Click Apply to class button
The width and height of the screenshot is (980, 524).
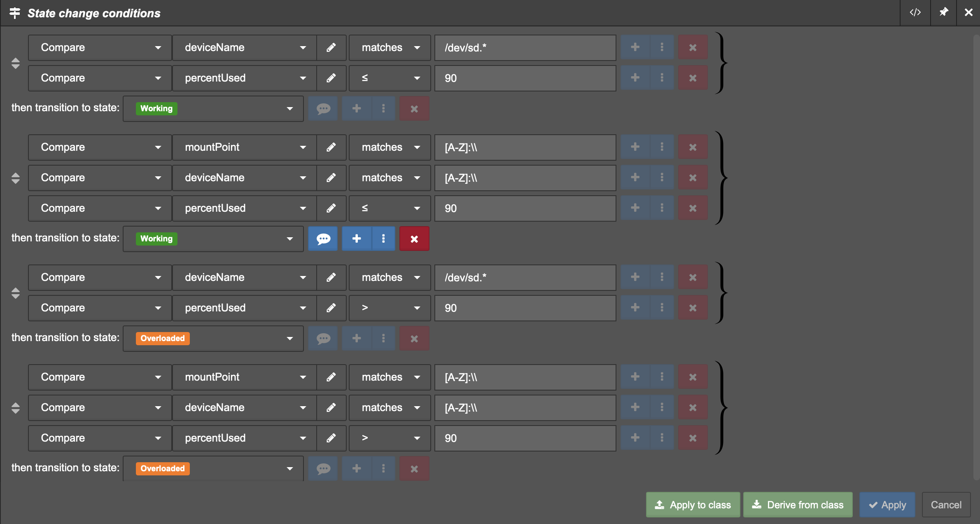pyautogui.click(x=693, y=505)
